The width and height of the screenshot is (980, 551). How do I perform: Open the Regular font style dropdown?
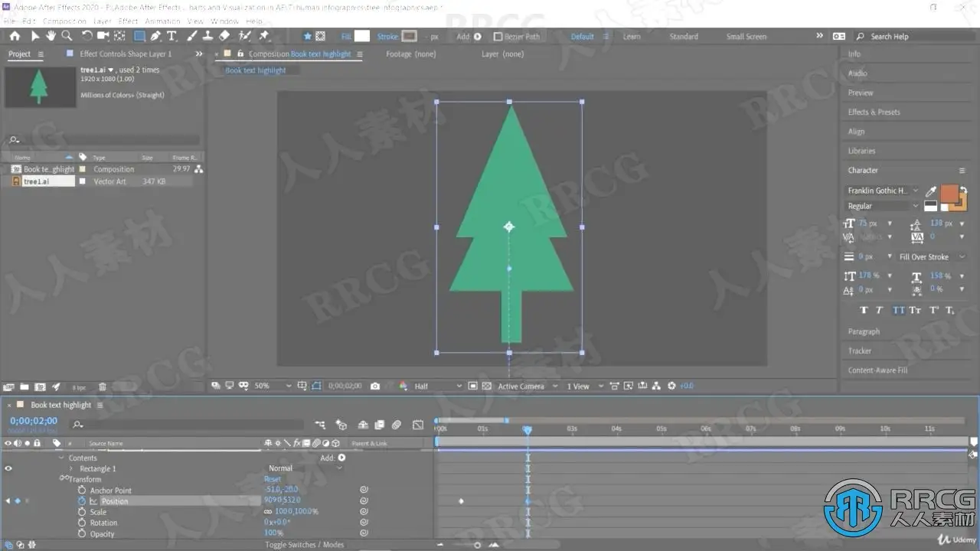pyautogui.click(x=883, y=206)
